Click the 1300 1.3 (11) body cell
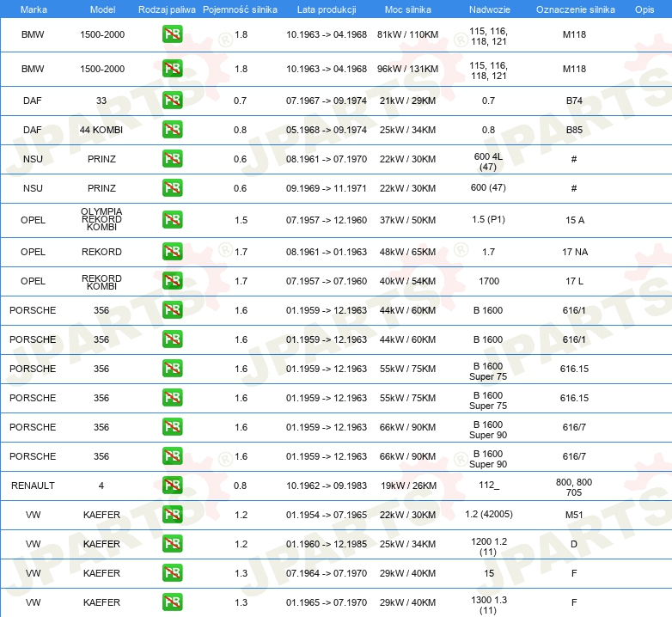The image size is (672, 617). (x=489, y=605)
